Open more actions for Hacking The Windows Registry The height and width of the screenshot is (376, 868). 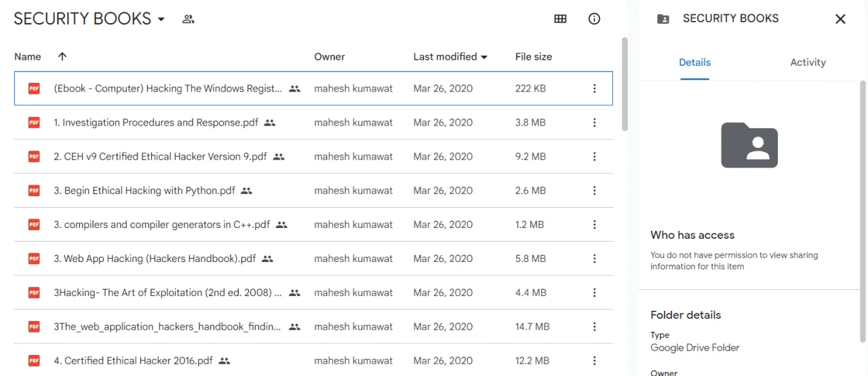pyautogui.click(x=594, y=88)
